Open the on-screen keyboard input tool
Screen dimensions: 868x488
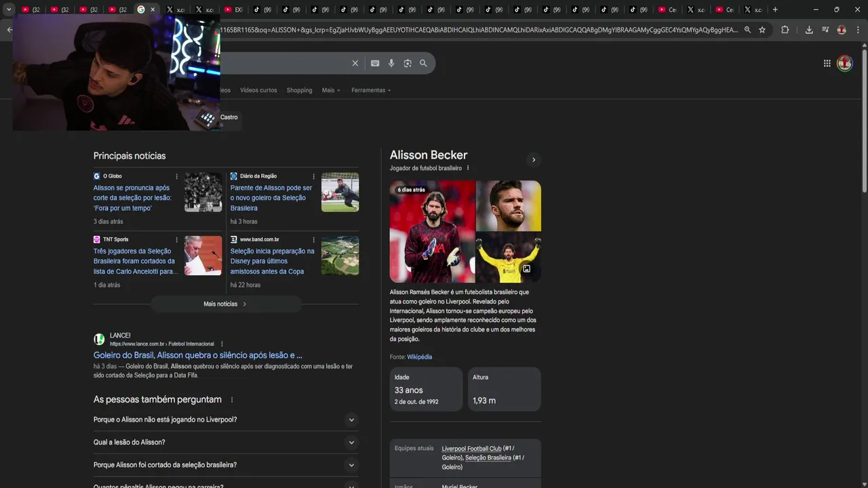(375, 63)
